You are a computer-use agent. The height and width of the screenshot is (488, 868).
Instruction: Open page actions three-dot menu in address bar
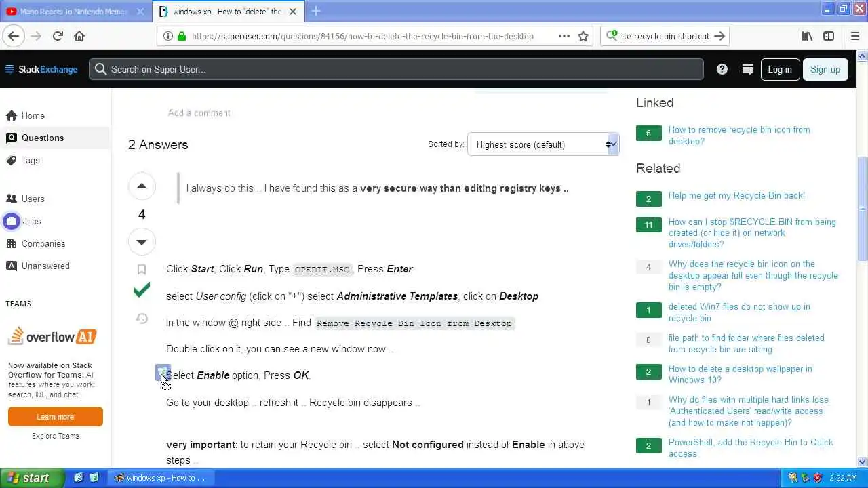click(x=564, y=36)
